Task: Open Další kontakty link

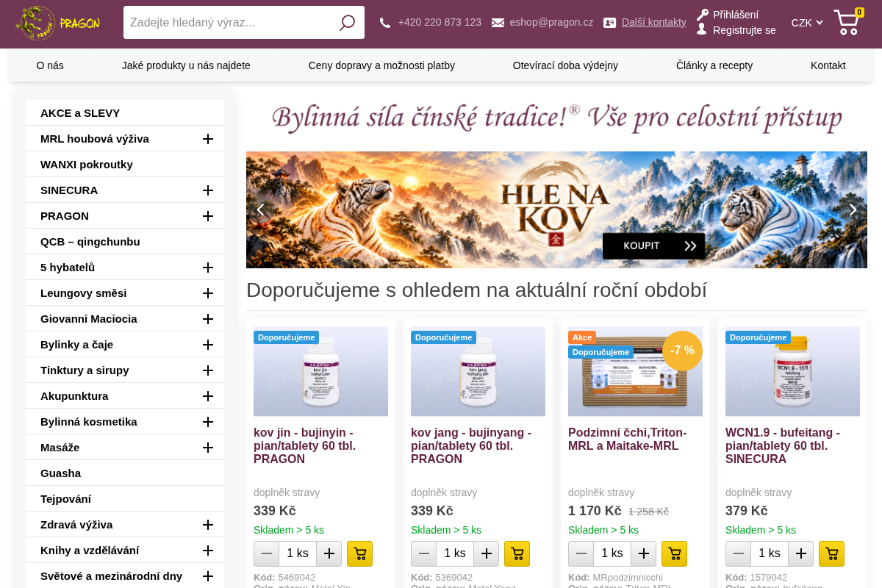Action: point(654,22)
